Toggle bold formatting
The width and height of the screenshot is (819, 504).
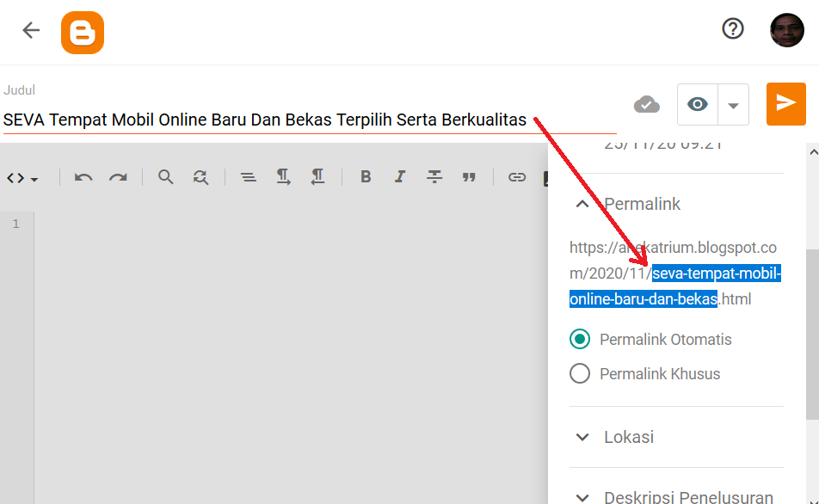point(366,177)
